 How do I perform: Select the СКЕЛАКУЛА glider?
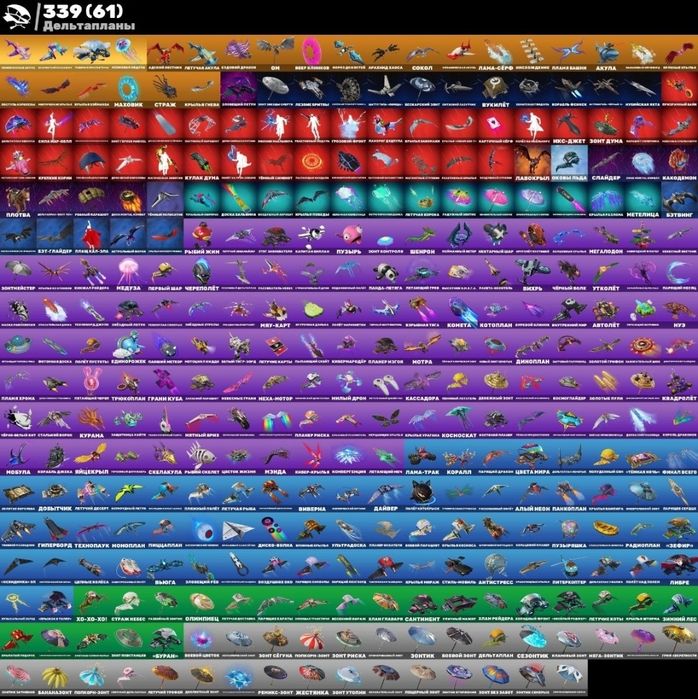click(165, 456)
